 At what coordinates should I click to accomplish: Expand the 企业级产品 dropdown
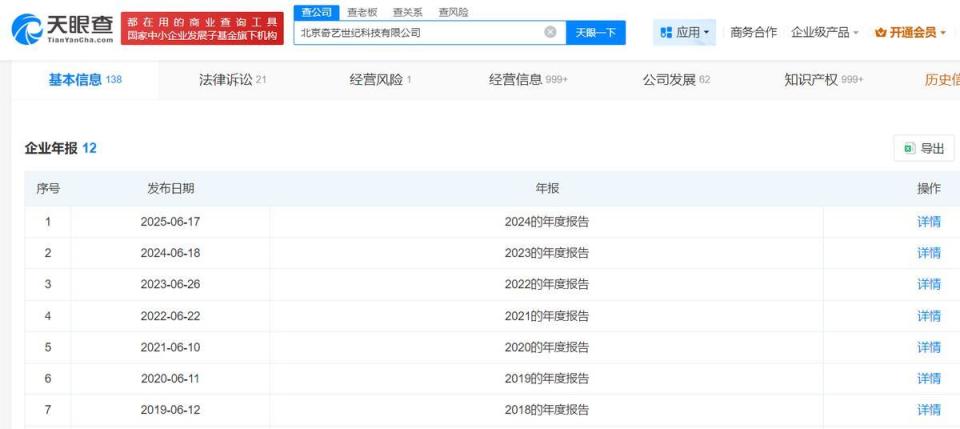pyautogui.click(x=824, y=32)
